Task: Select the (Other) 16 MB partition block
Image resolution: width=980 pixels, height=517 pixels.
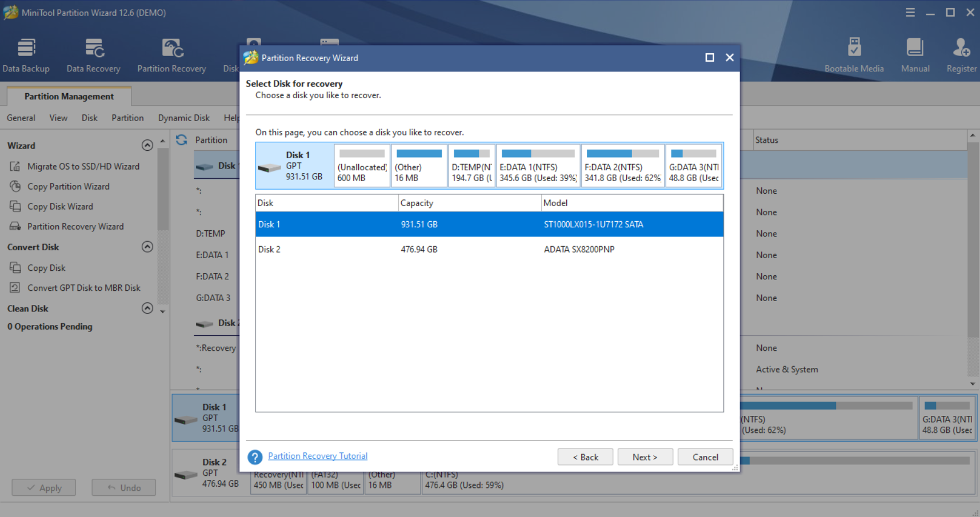Action: pyautogui.click(x=419, y=166)
